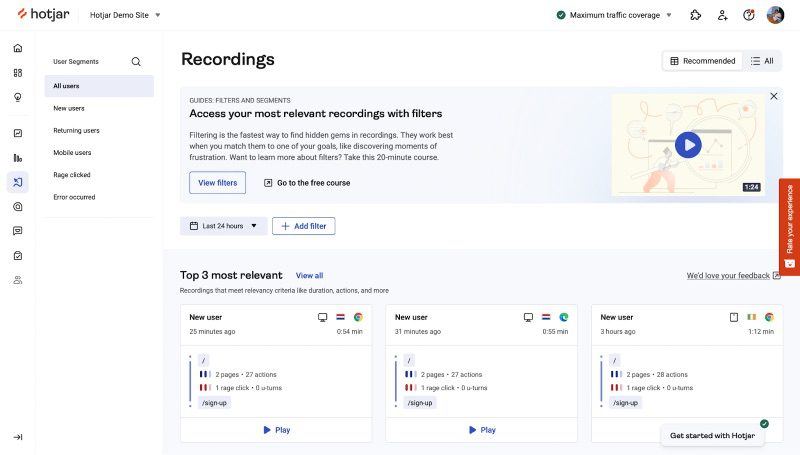
Task: Click View all relevant recordings link
Action: 309,275
